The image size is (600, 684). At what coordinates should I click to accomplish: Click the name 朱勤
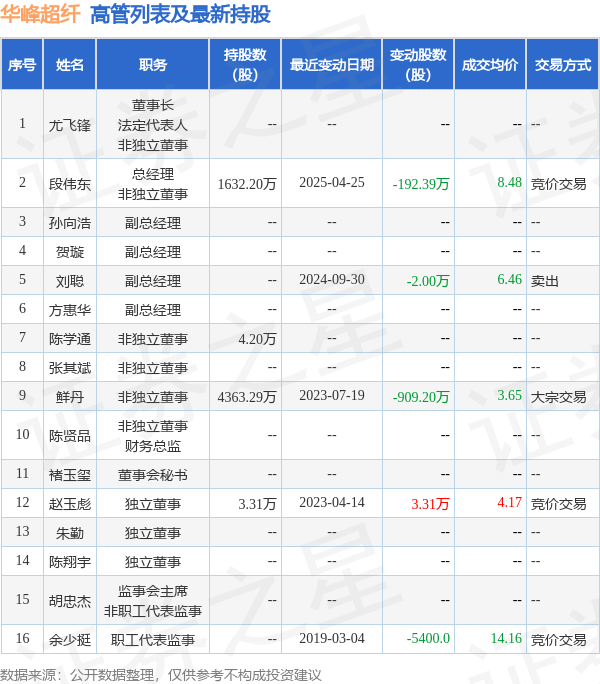pos(69,533)
